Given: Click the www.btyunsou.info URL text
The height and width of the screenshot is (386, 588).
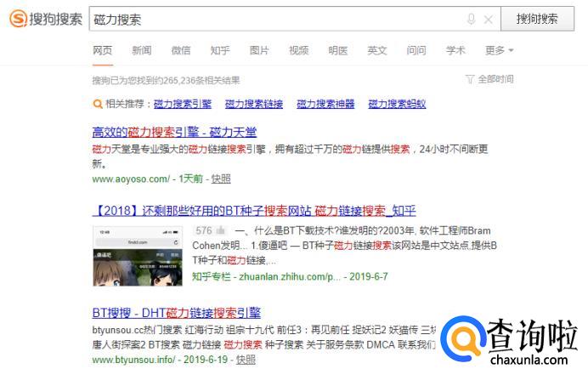Looking at the screenshot, I should 133,360.
